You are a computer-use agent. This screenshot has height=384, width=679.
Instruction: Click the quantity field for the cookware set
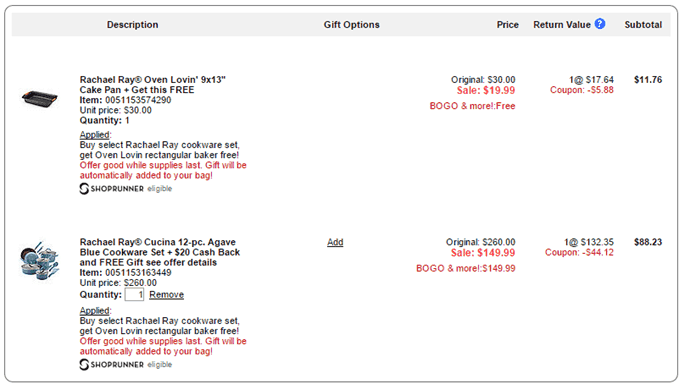pyautogui.click(x=134, y=295)
